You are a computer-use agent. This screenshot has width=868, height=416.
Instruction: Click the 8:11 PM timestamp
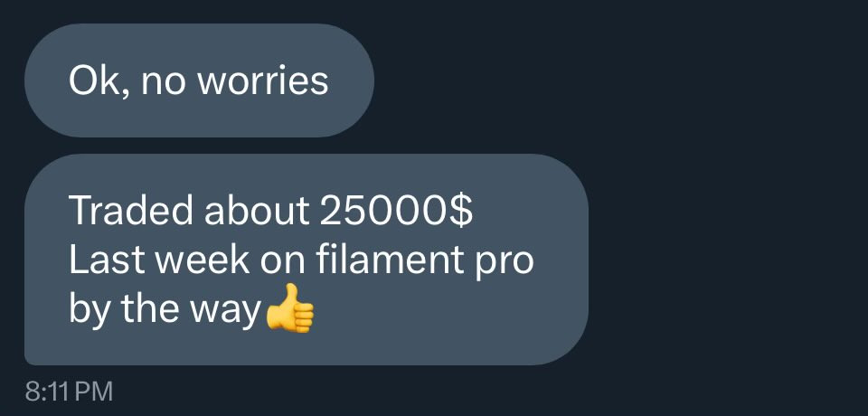[x=69, y=391]
